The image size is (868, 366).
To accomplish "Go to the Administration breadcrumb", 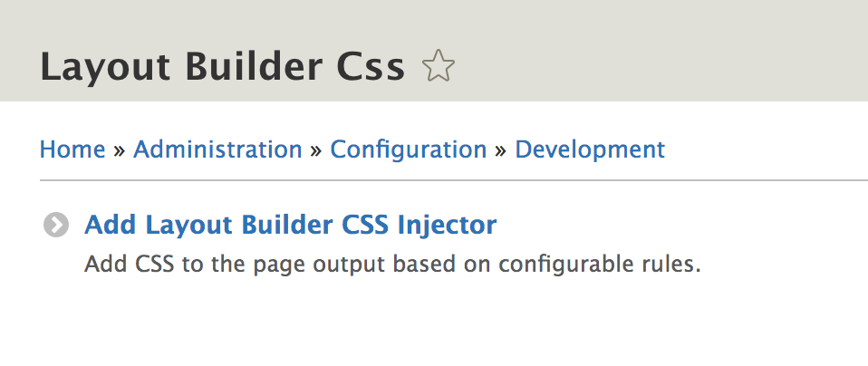I will tap(217, 149).
